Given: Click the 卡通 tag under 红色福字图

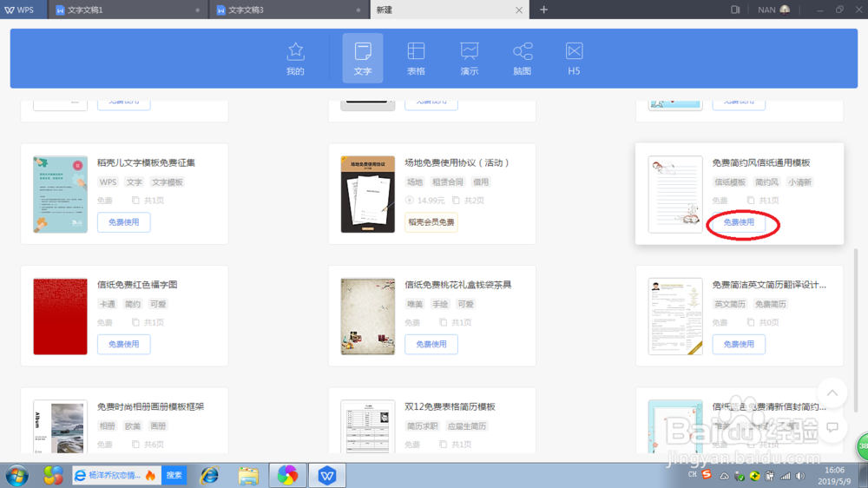Looking at the screenshot, I should 108,304.
